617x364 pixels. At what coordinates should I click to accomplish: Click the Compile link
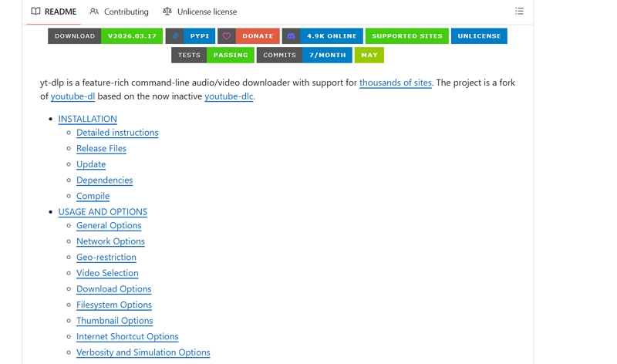(93, 196)
